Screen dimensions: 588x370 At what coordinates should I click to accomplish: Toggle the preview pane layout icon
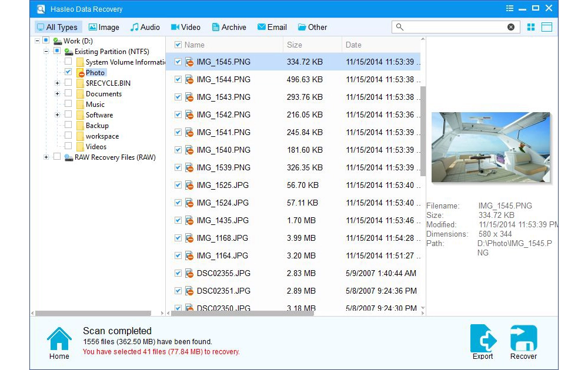tap(547, 27)
